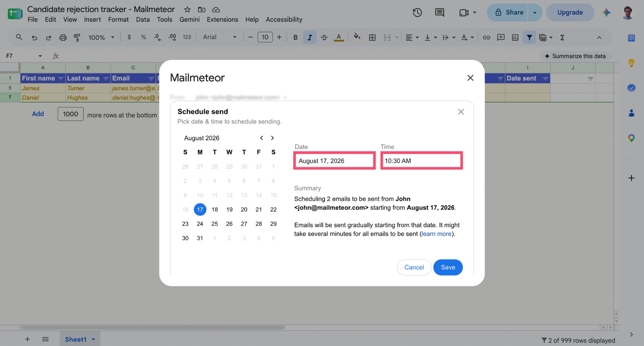644x346 pixels.
Task: Open Google Keep side panel
Action: tap(631, 63)
